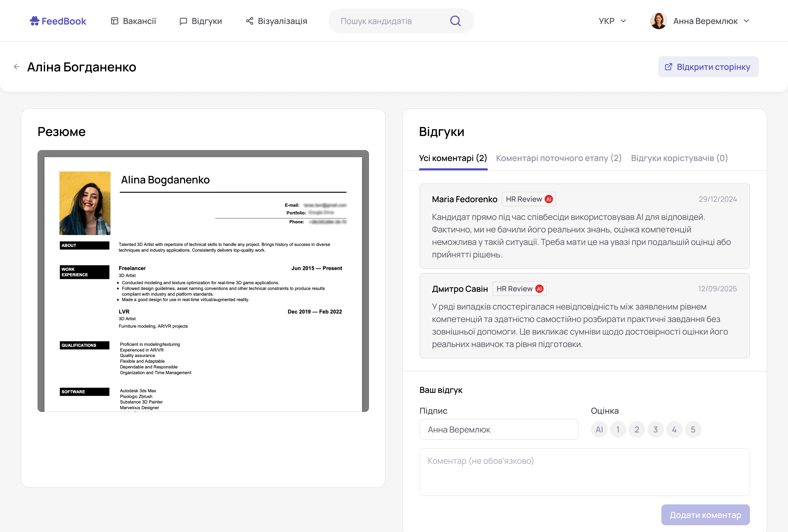Click the Додати коментар button
The image size is (788, 532).
click(705, 515)
